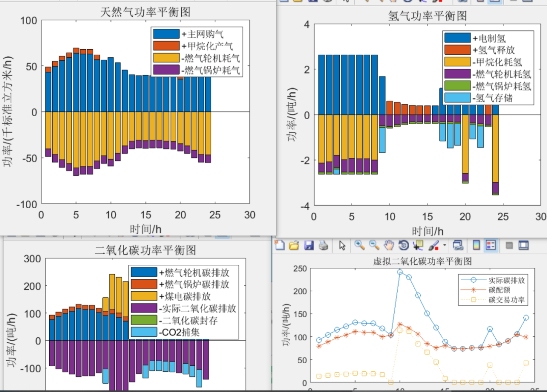Select the Brush/Select Data tool
This screenshot has width=547, height=392.
coord(434,245)
